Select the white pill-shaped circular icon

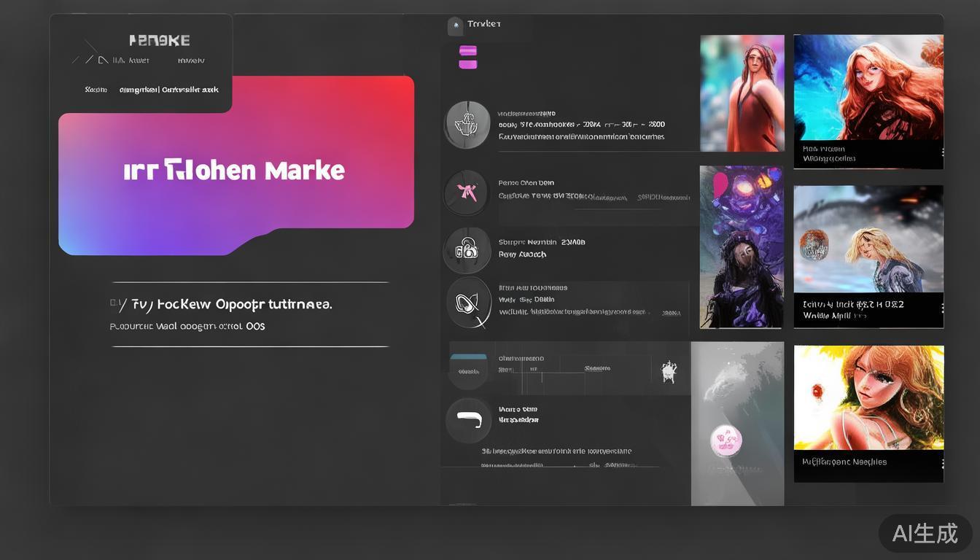tap(467, 420)
